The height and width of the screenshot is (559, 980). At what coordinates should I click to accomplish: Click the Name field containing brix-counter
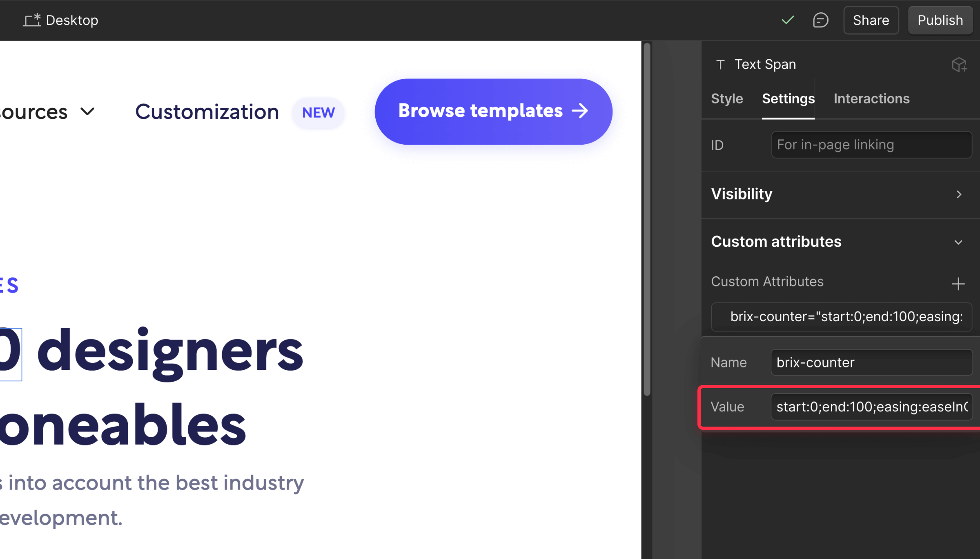coord(871,362)
